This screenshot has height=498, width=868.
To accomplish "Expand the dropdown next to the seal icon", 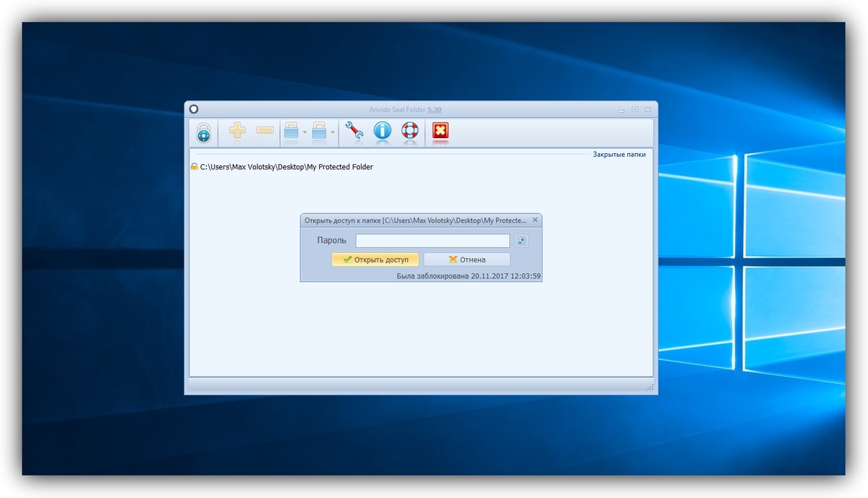I will pyautogui.click(x=305, y=134).
